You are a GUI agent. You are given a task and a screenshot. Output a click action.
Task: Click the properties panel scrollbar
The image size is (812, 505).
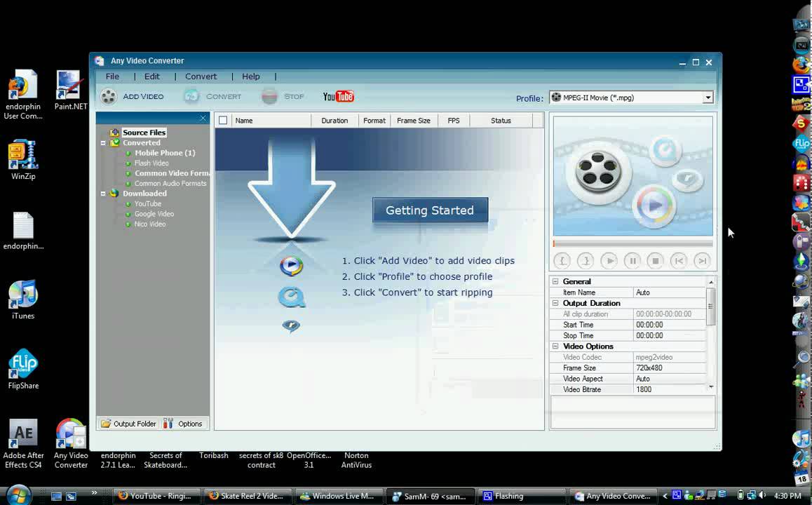point(711,307)
